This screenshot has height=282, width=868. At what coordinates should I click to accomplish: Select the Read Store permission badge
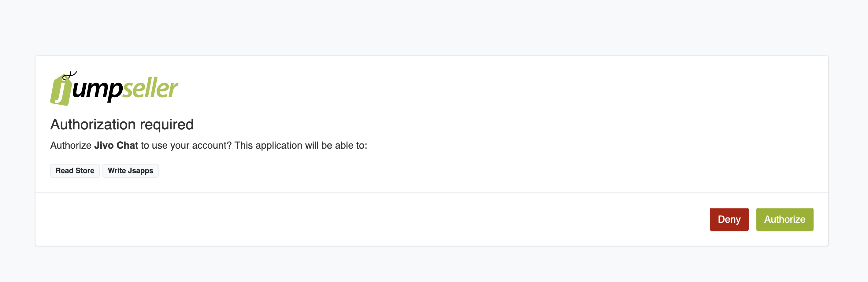(x=75, y=171)
